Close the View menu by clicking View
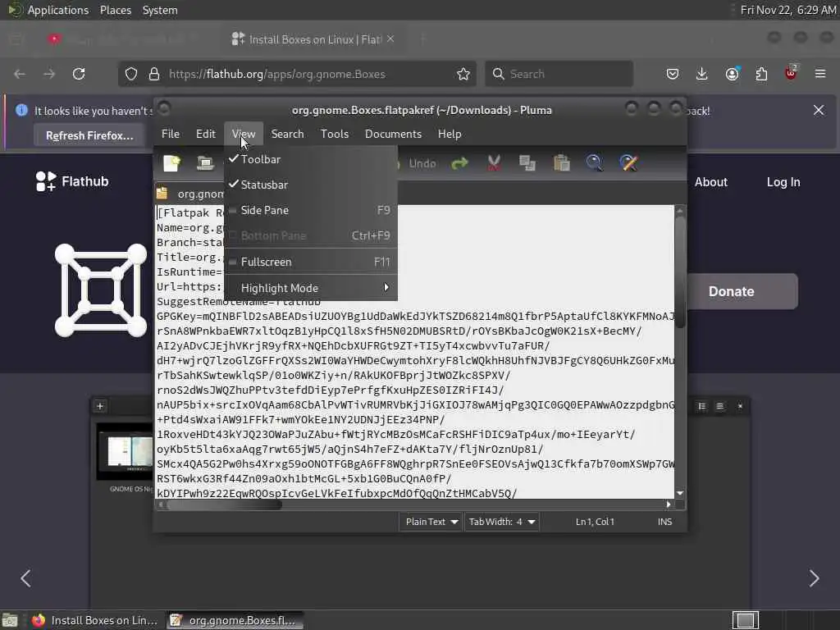 (x=244, y=134)
